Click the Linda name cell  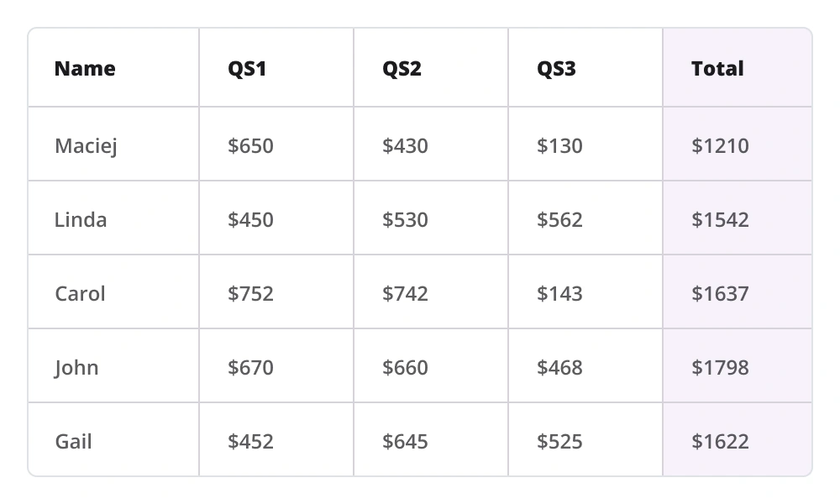(x=81, y=220)
